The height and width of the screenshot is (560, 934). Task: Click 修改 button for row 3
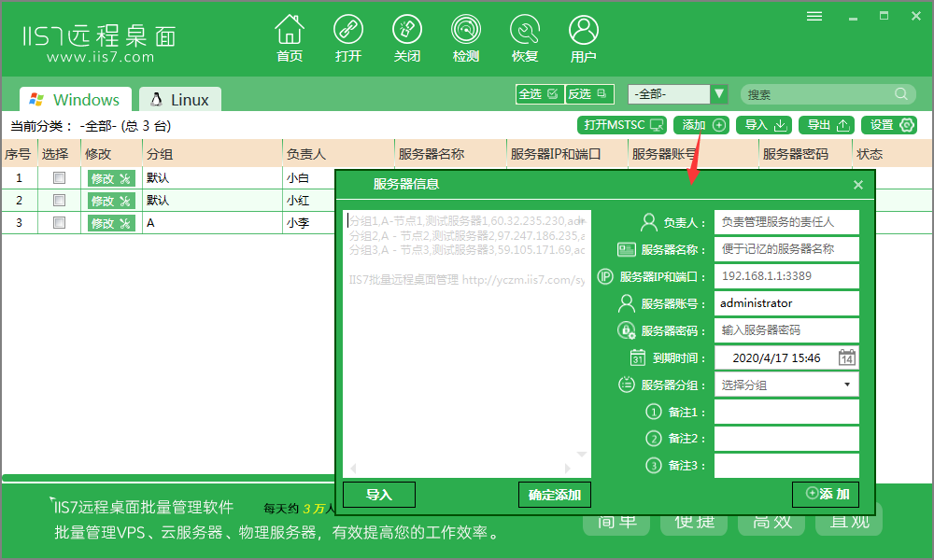pyautogui.click(x=111, y=223)
